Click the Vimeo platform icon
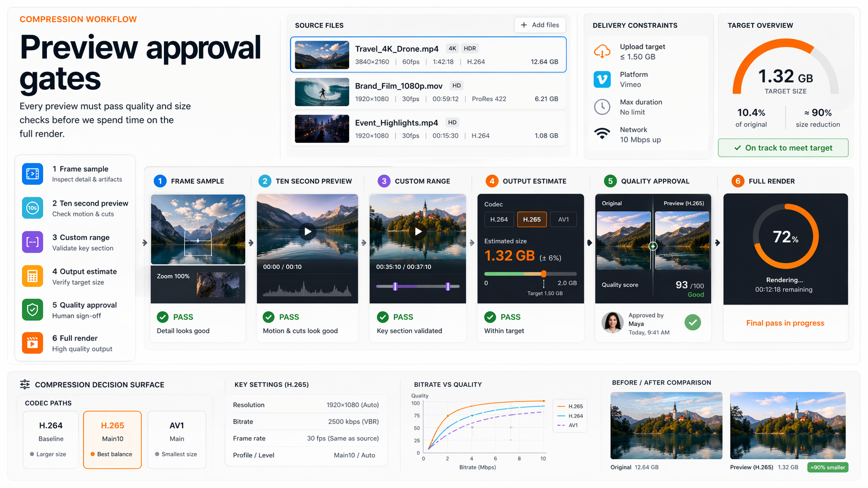868x488 pixels. [602, 79]
